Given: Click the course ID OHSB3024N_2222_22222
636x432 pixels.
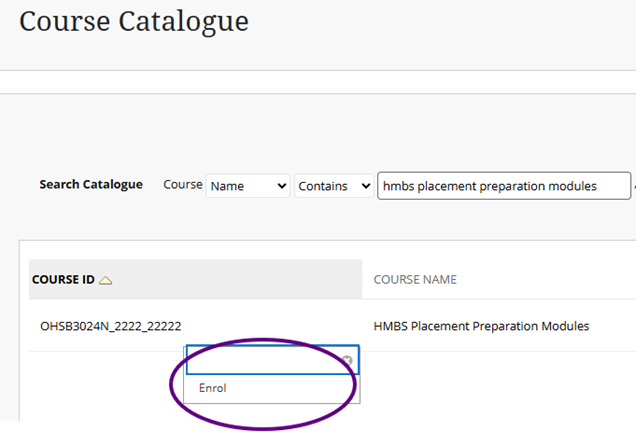Looking at the screenshot, I should click(x=111, y=326).
